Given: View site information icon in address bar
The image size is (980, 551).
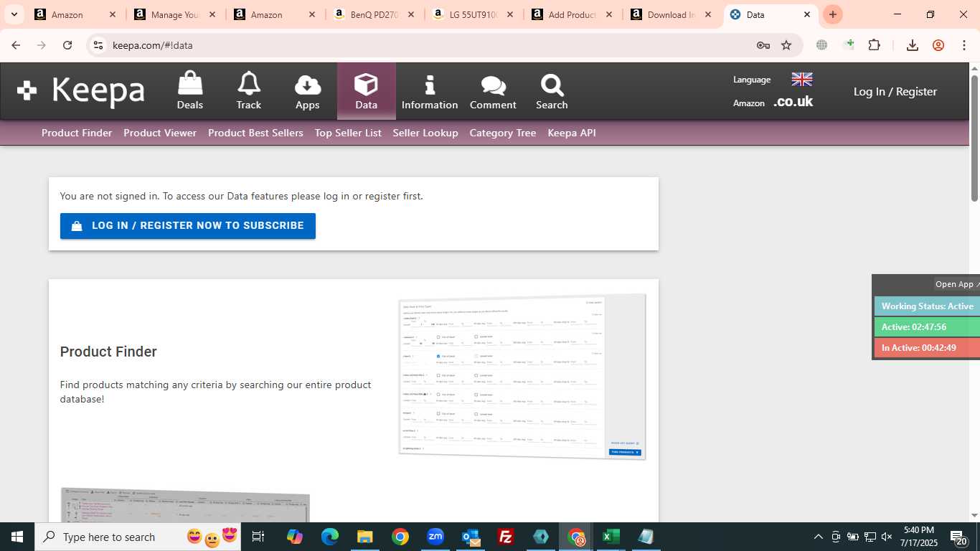Looking at the screenshot, I should (98, 45).
